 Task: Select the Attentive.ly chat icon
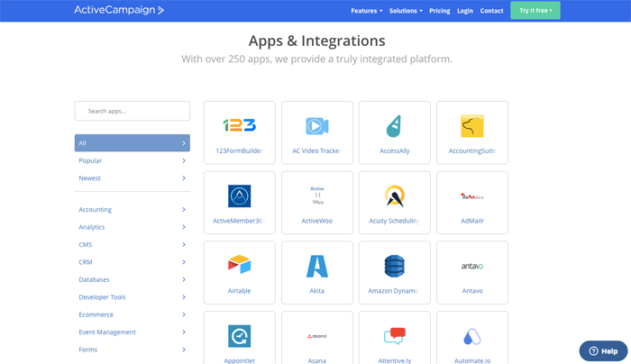point(394,336)
